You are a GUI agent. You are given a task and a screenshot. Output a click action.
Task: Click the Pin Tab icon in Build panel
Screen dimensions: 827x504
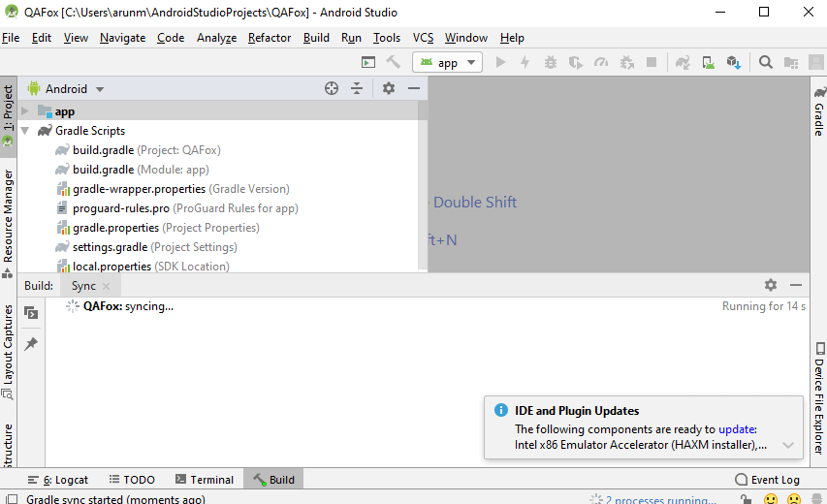[x=31, y=344]
